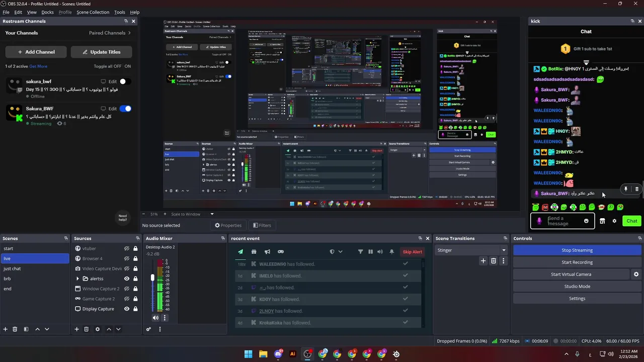Select the megaphone icon in recent event
This screenshot has width=644, height=362.
pos(268,252)
